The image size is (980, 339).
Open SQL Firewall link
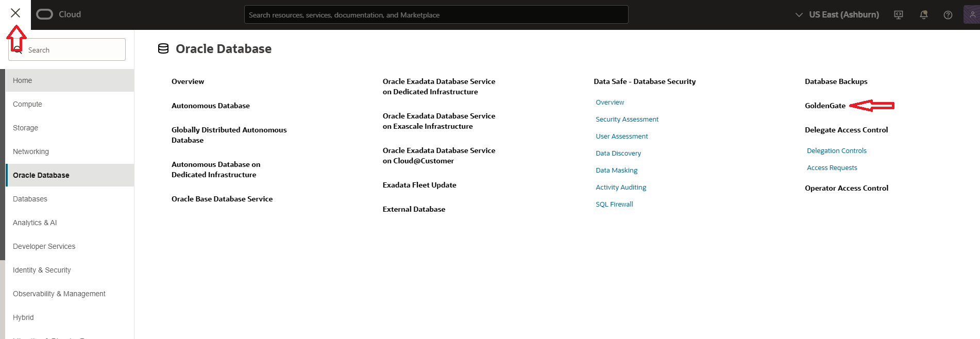pos(614,205)
